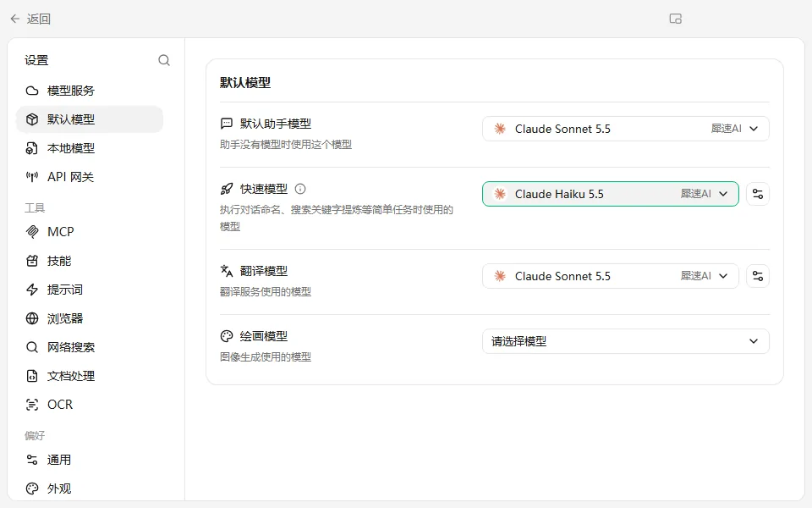
Task: Click the text 图像生成使用的模型
Action: [x=266, y=357]
